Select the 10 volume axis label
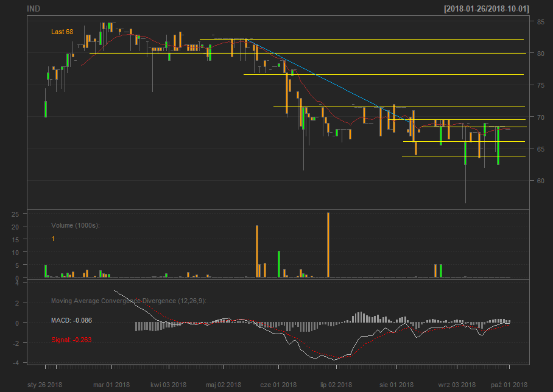Viewport: 553px width, 392px height. click(x=15, y=253)
